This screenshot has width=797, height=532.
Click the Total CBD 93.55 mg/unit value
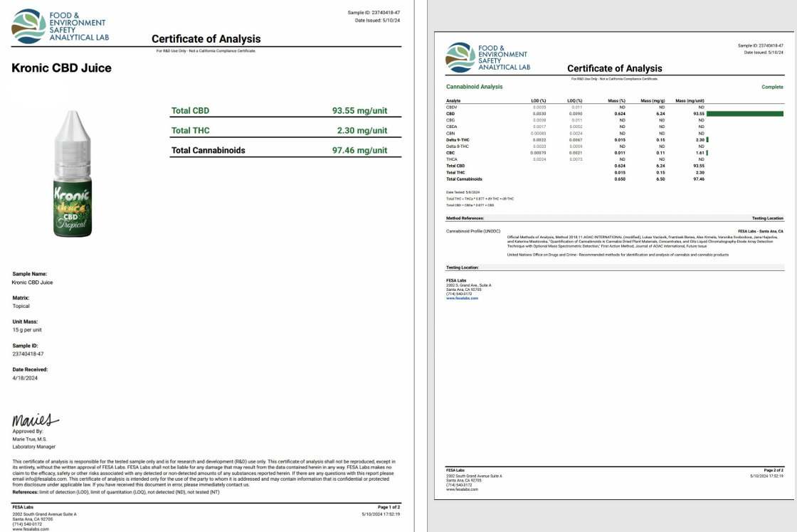(359, 111)
